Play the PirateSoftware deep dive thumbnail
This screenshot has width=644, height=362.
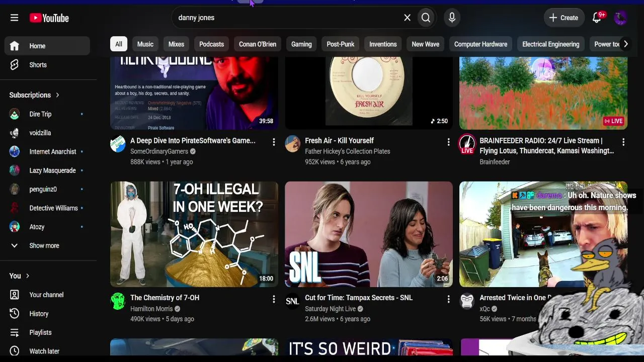[194, 94]
